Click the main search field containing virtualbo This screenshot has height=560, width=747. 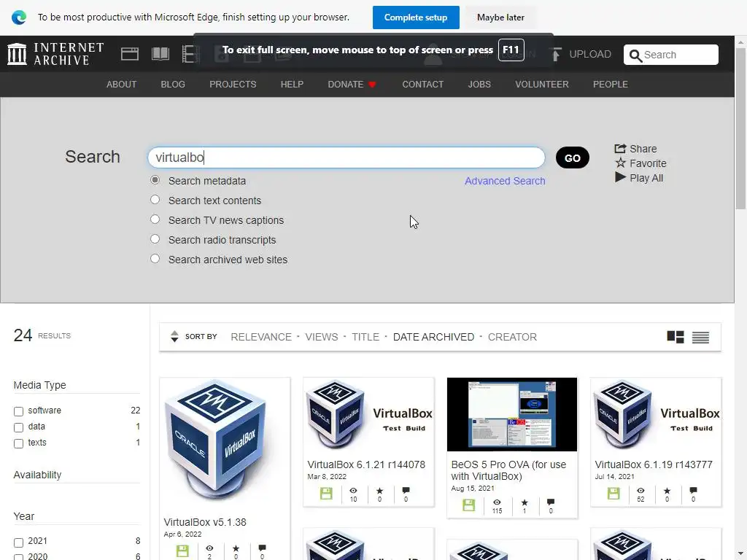pyautogui.click(x=347, y=157)
